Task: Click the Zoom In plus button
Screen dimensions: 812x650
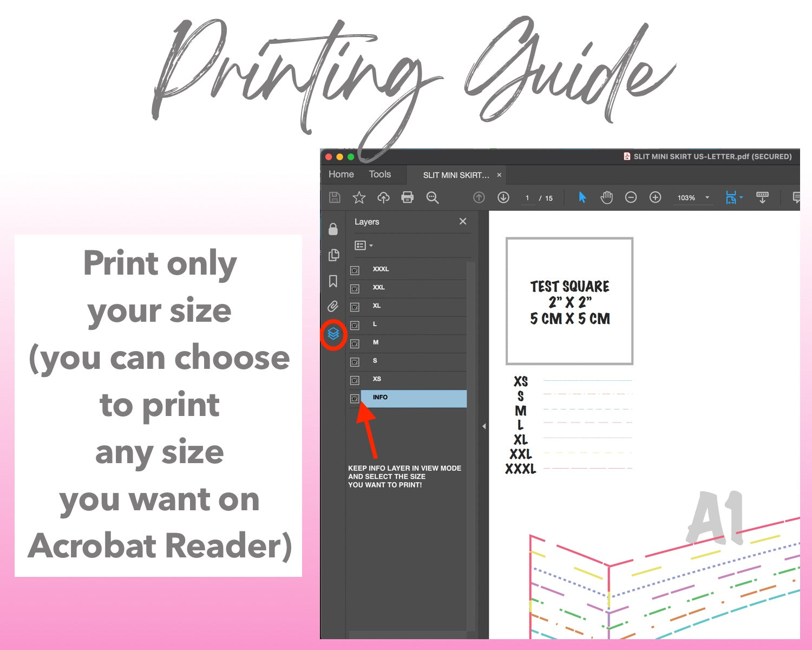Action: tap(655, 198)
